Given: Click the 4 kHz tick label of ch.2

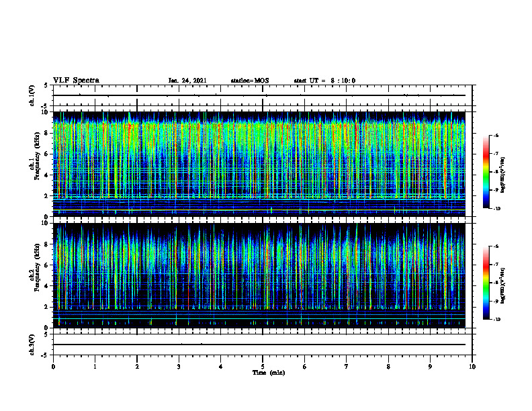Looking at the screenshot, I should [47, 286].
